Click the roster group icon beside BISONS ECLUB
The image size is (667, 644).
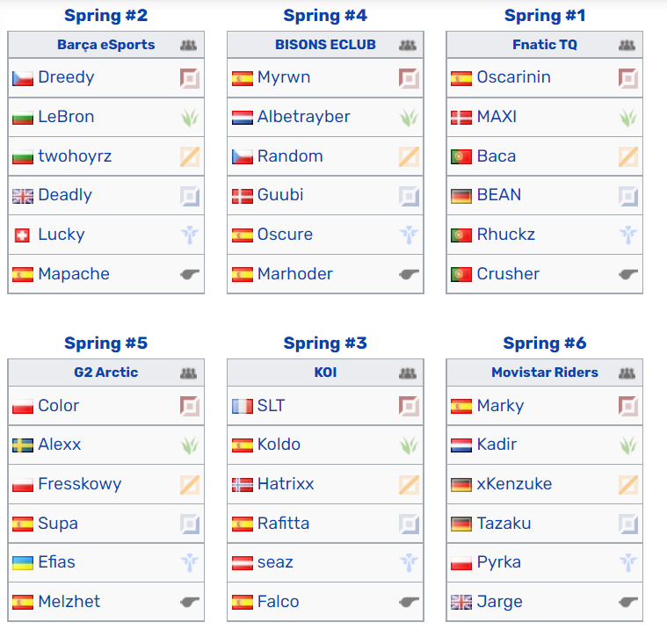pos(408,45)
